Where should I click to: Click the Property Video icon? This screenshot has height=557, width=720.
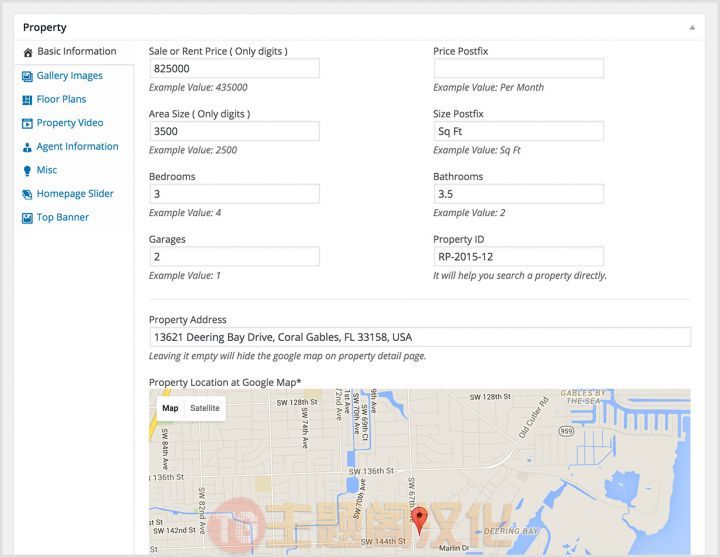27,123
